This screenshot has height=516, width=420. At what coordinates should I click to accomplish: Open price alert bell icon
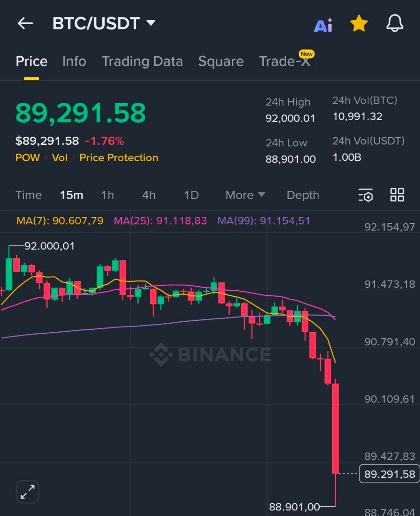tap(395, 23)
